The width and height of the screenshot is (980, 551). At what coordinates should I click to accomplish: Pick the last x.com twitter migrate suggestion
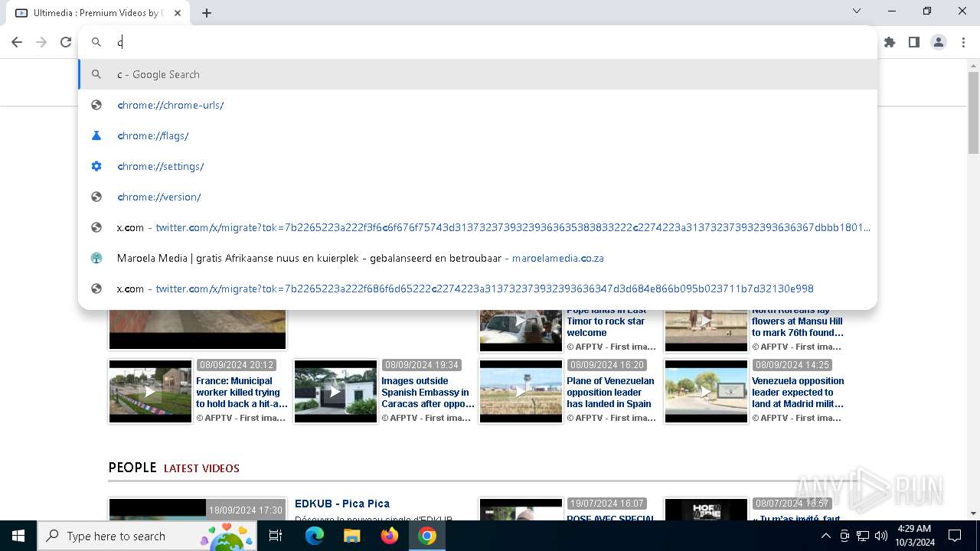[x=478, y=289]
